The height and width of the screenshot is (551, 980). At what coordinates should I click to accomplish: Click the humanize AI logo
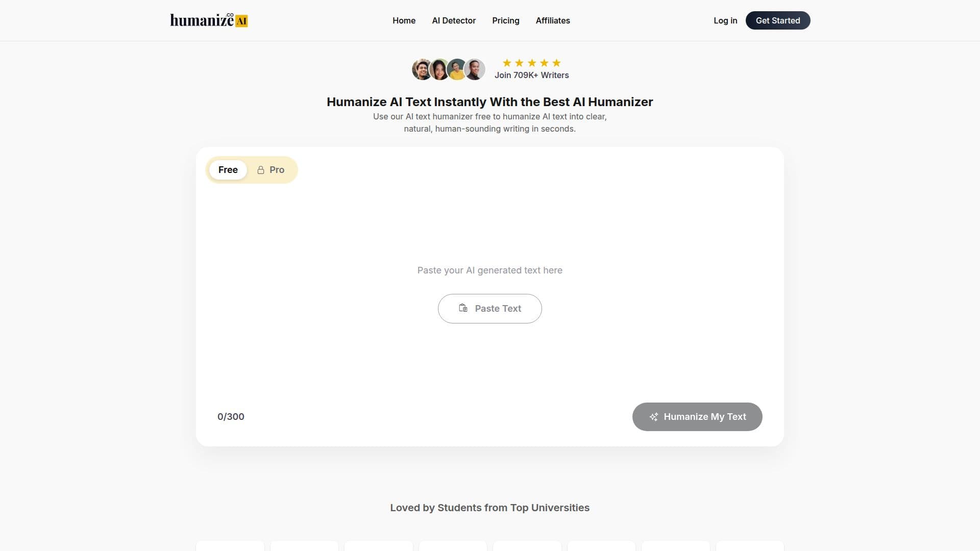tap(209, 20)
